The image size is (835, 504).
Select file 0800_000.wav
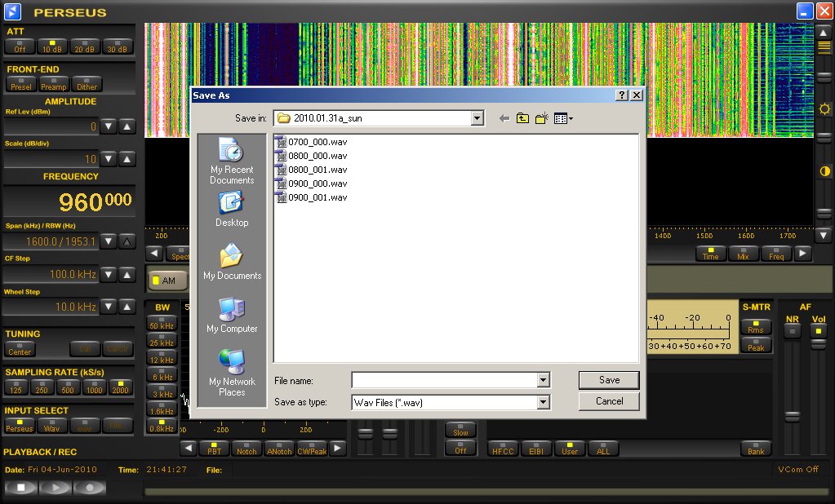312,156
